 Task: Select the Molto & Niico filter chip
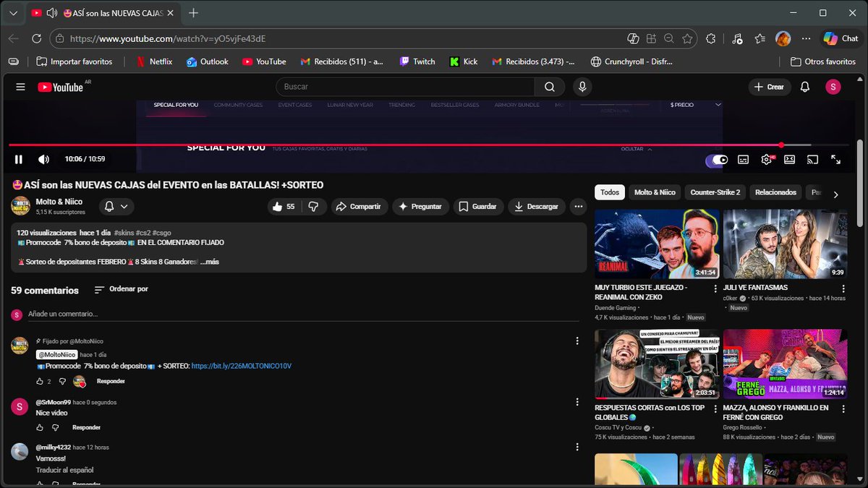pos(655,192)
